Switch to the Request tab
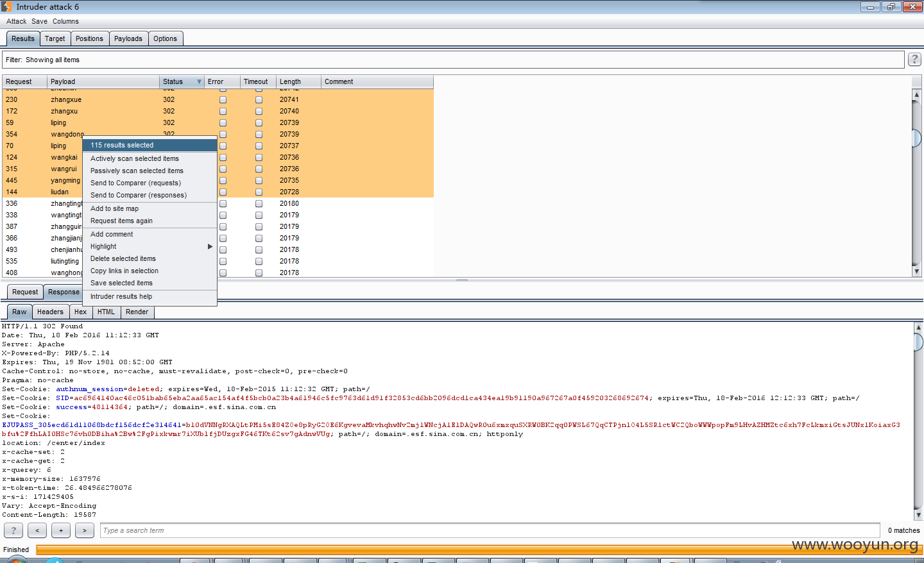924x563 pixels. 25,292
